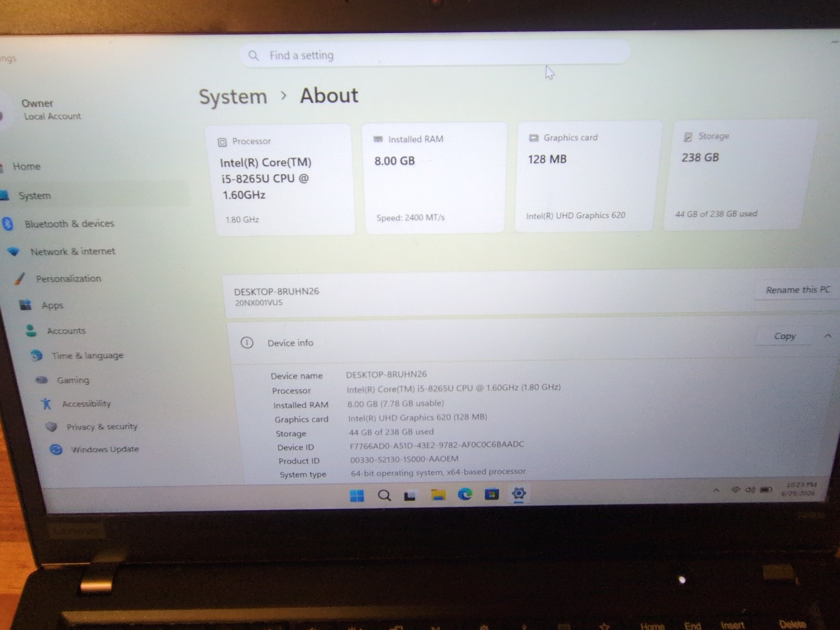Click the Privacy shield icon
This screenshot has height=630, width=840.
pos(51,427)
